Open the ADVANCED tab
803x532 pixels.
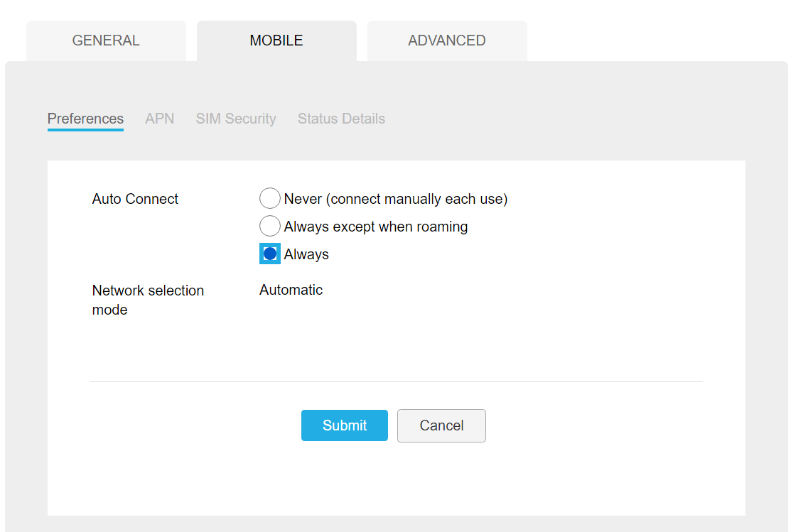[447, 40]
